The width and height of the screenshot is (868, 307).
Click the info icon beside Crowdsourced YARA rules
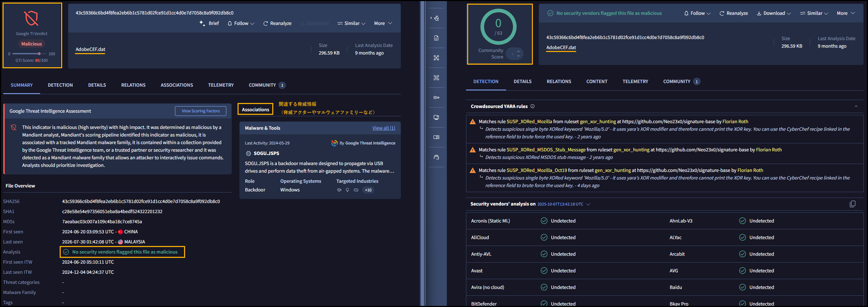533,106
